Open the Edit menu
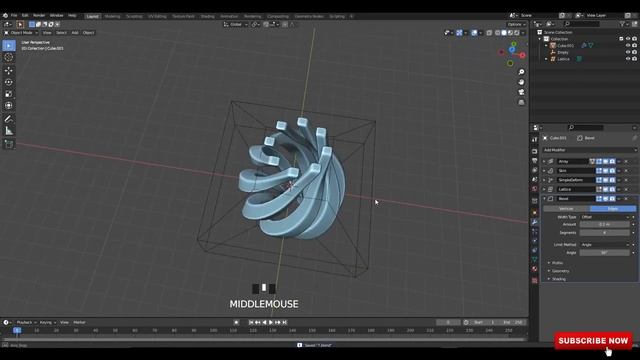640x360 pixels. click(x=25, y=16)
